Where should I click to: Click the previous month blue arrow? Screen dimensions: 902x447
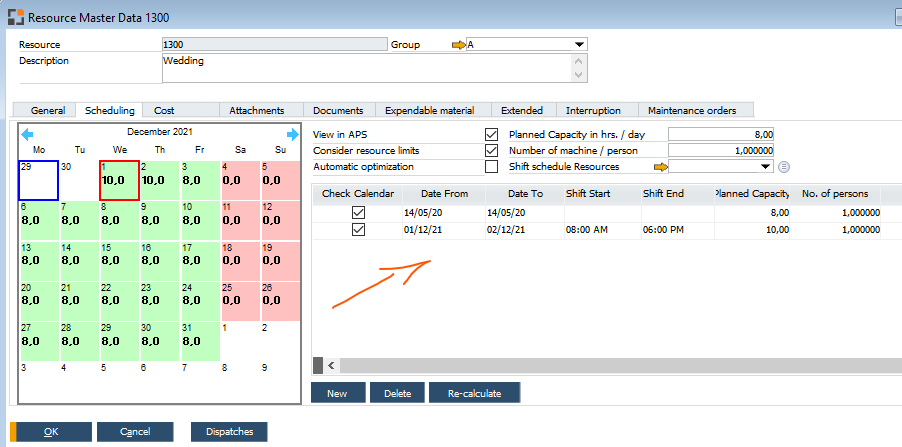pyautogui.click(x=27, y=134)
